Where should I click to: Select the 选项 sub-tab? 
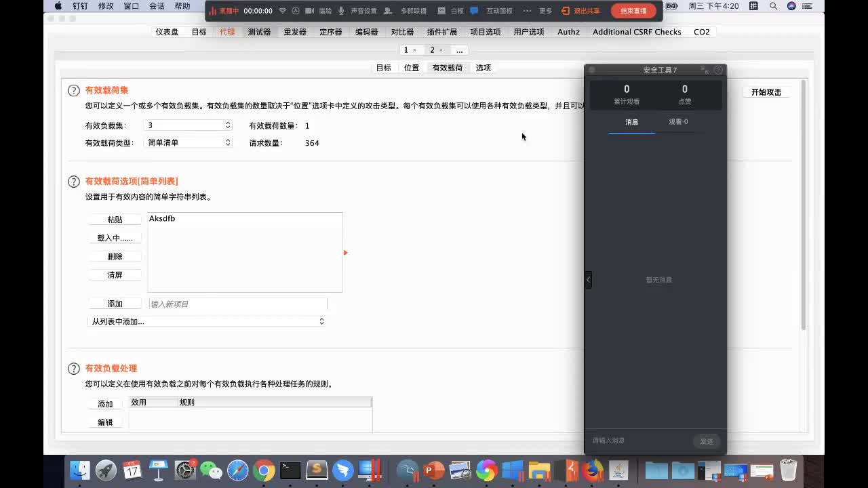click(x=484, y=68)
